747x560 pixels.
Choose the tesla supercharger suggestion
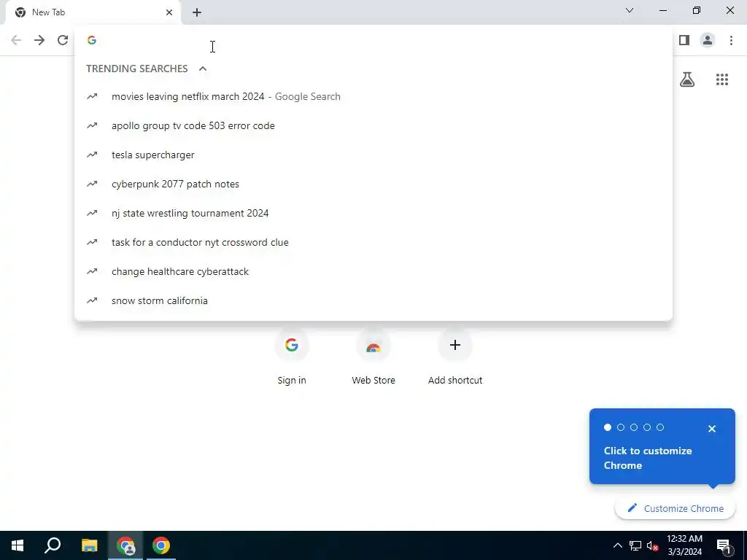point(373,155)
